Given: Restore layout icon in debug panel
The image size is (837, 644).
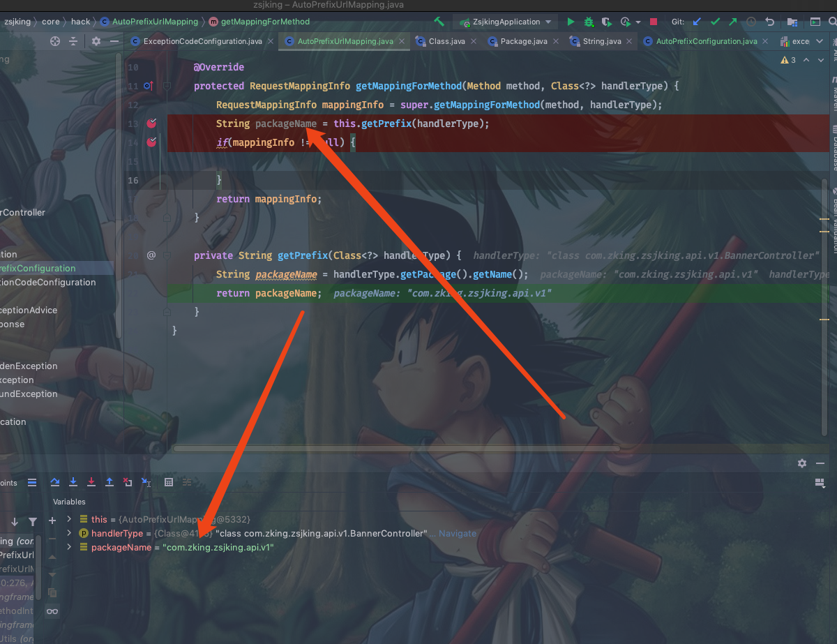Looking at the screenshot, I should [820, 483].
